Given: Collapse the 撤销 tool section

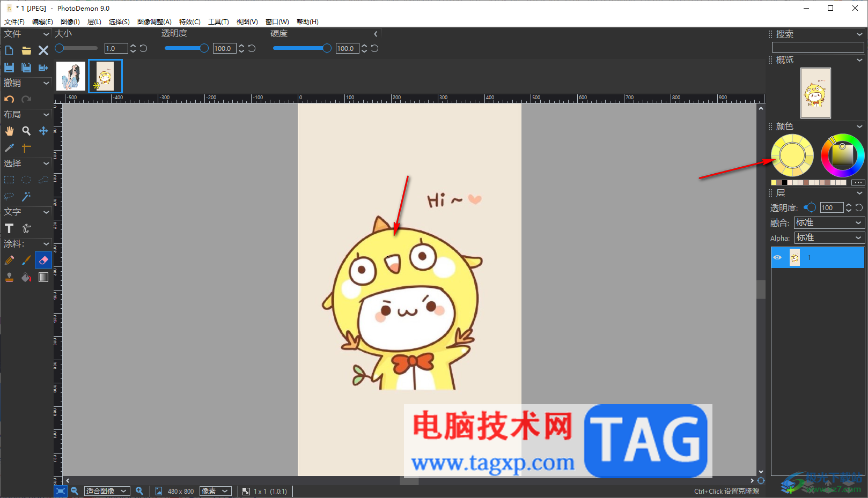Looking at the screenshot, I should pyautogui.click(x=46, y=83).
